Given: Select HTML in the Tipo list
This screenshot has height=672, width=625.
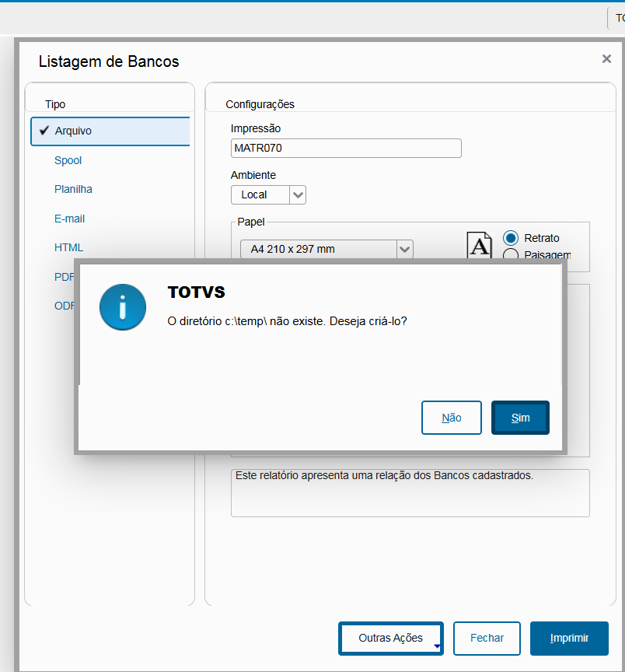Looking at the screenshot, I should pos(69,247).
